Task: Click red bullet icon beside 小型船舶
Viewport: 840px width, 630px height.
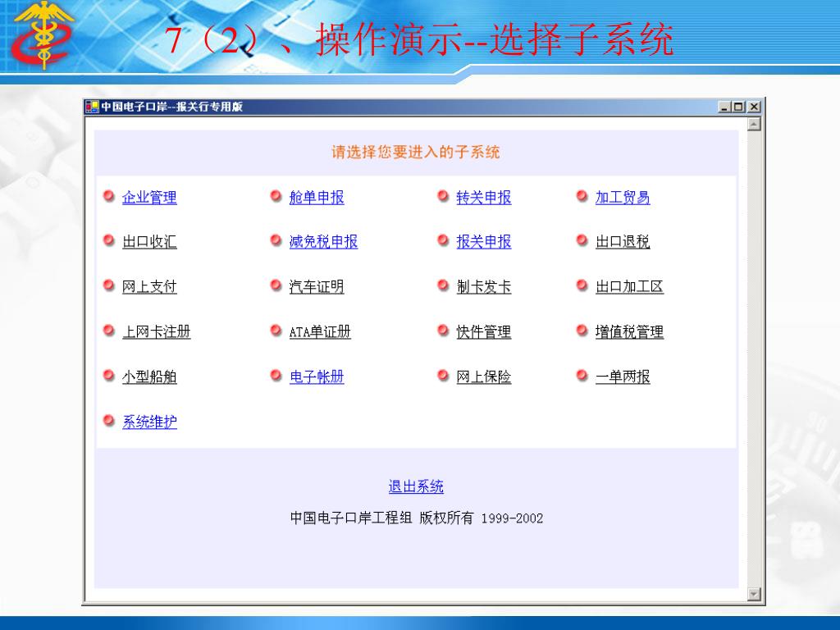Action: click(x=109, y=375)
